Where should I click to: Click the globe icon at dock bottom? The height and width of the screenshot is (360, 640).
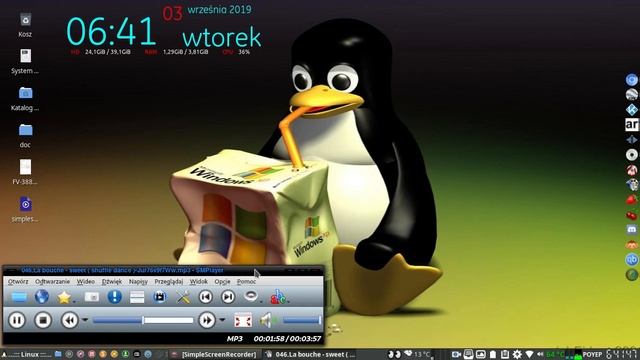click(632, 275)
